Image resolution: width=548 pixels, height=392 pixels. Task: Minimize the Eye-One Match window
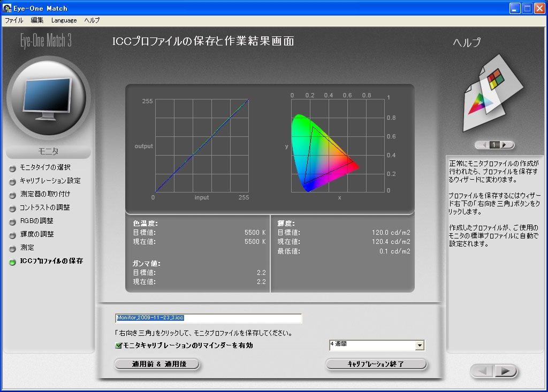click(515, 8)
